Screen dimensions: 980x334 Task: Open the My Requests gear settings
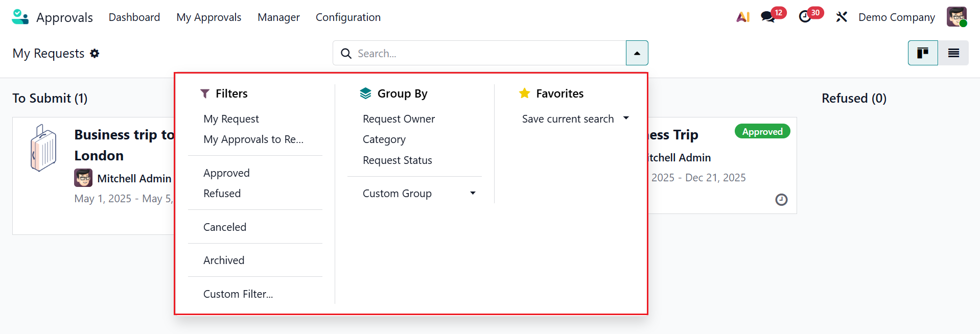(x=95, y=54)
